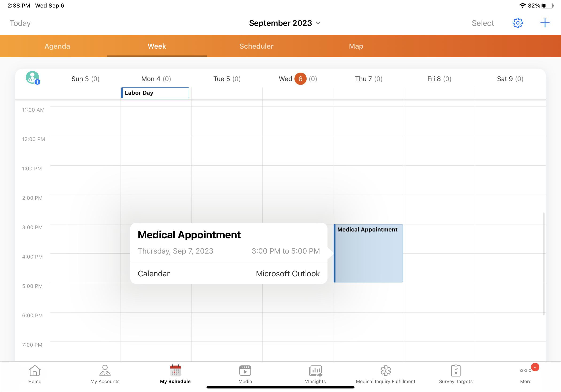Open settings gear icon
The height and width of the screenshot is (392, 561).
pos(517,23)
